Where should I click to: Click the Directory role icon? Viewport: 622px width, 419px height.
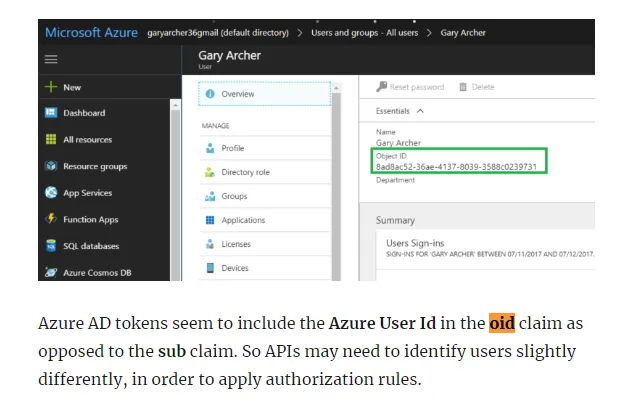pos(210,172)
